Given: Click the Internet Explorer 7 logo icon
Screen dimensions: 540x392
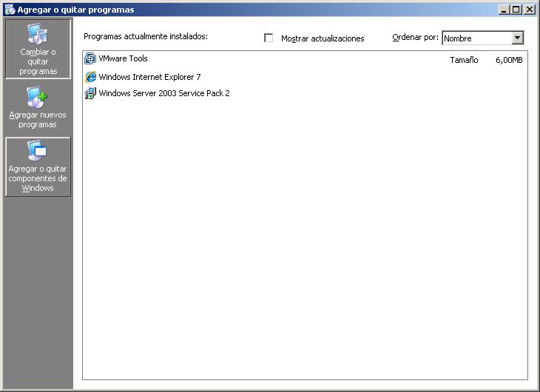Looking at the screenshot, I should pos(90,77).
